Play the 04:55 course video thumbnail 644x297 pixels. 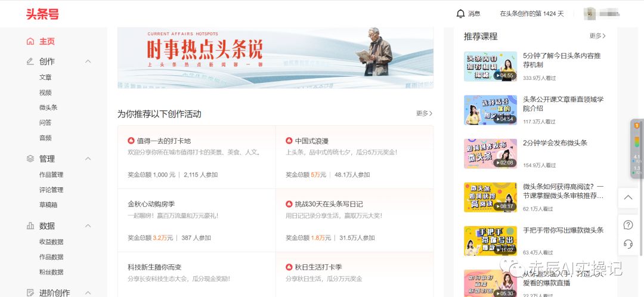[490, 66]
